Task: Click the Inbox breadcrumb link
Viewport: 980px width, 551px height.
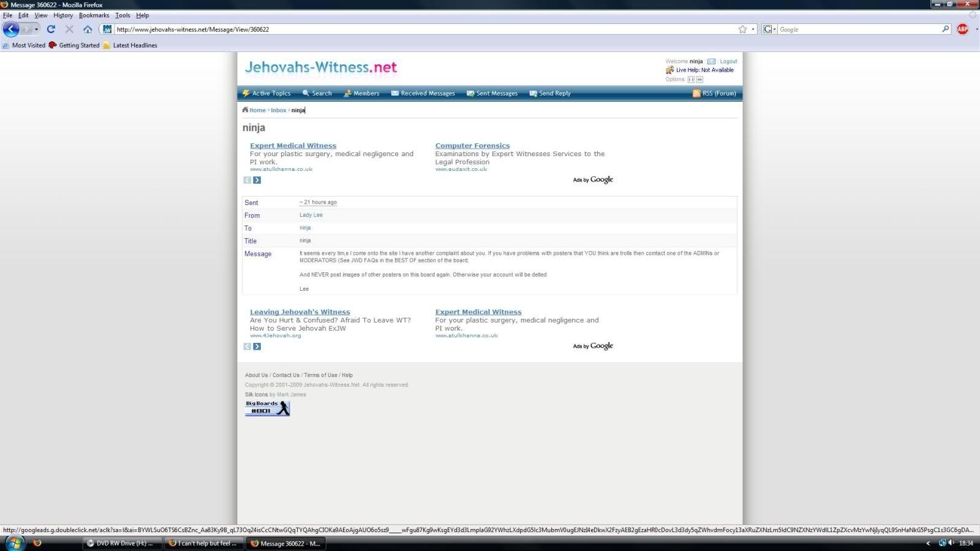Action: click(279, 110)
